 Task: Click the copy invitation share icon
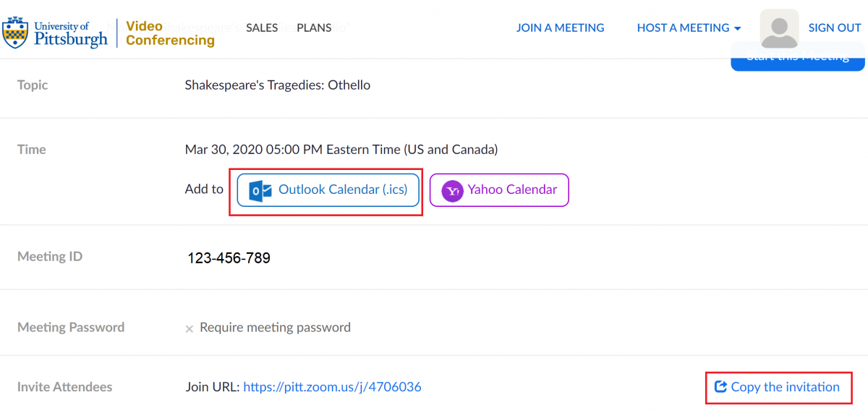720,387
